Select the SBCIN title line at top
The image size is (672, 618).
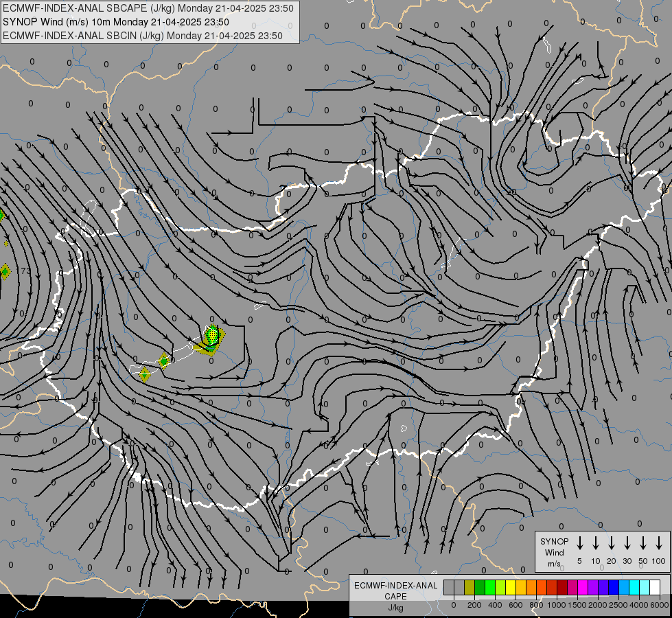coord(143,36)
